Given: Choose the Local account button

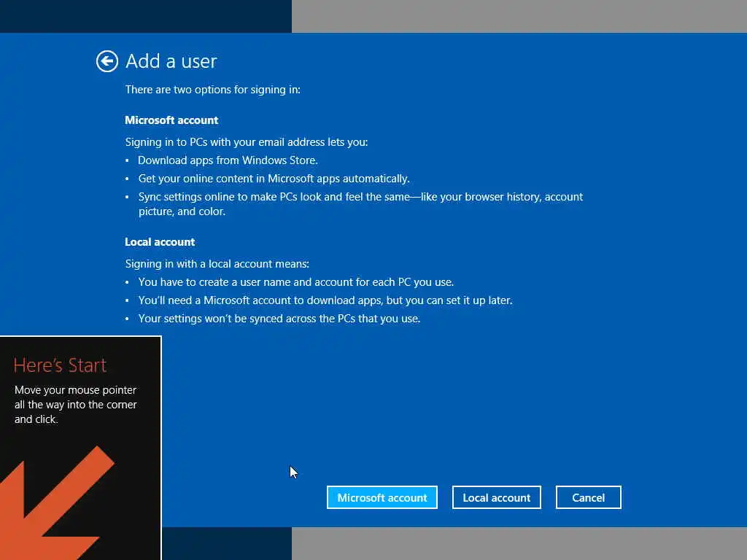Looking at the screenshot, I should [496, 497].
